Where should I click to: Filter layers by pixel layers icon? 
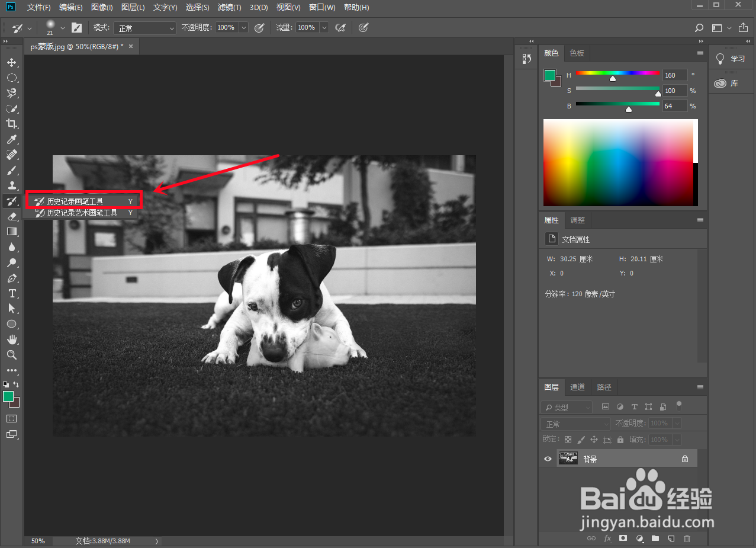pyautogui.click(x=606, y=407)
